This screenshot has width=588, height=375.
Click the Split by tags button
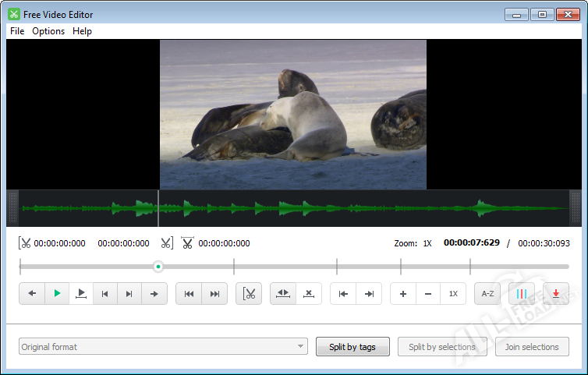352,347
